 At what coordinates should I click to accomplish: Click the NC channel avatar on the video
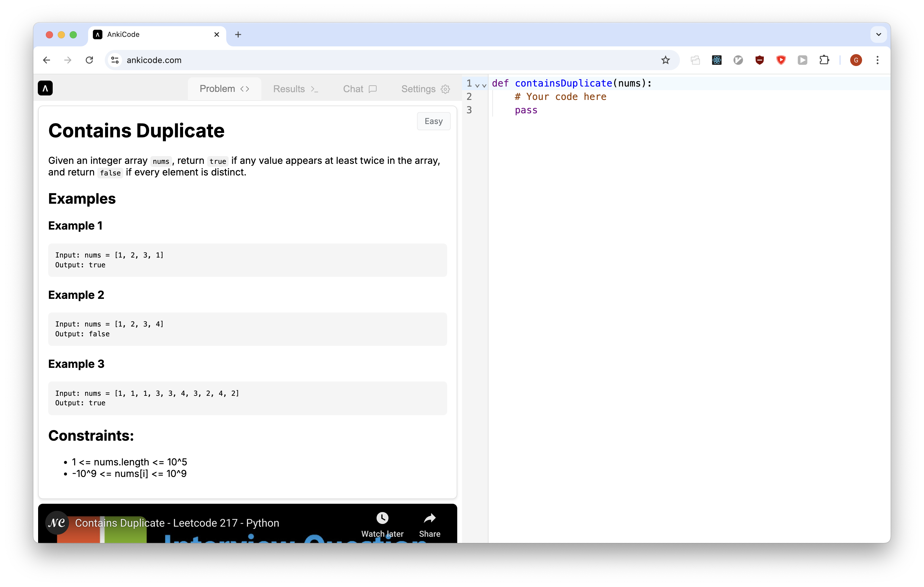point(57,522)
